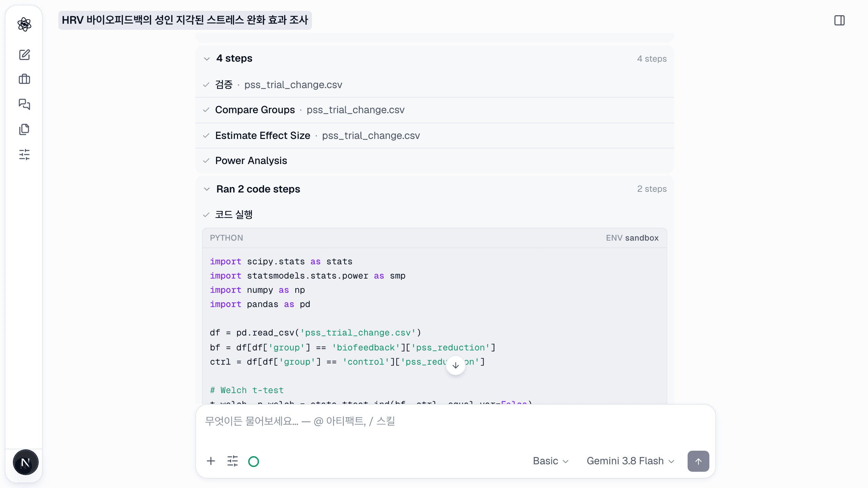Open the Estimate Effect Size step
Viewport: 868px width, 488px height.
tap(435, 136)
